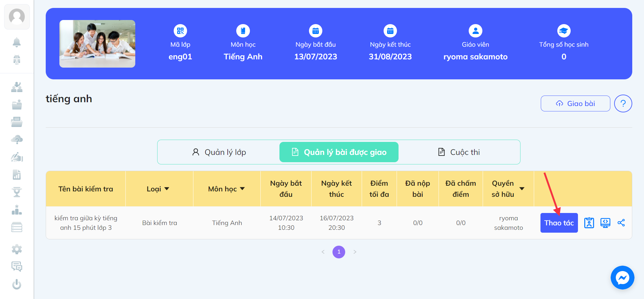This screenshot has width=644, height=299.
Task: Open the classroom group sidebar icon
Action: click(17, 87)
